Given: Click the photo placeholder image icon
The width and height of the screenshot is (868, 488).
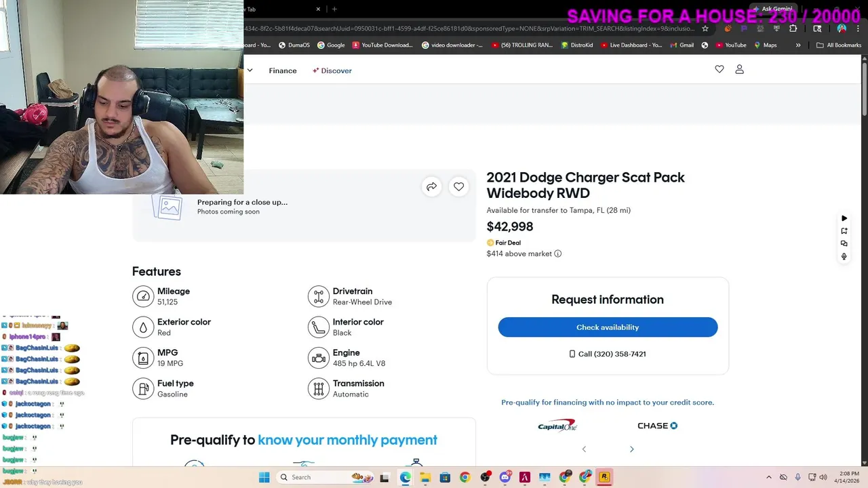Looking at the screenshot, I should click(x=168, y=206).
